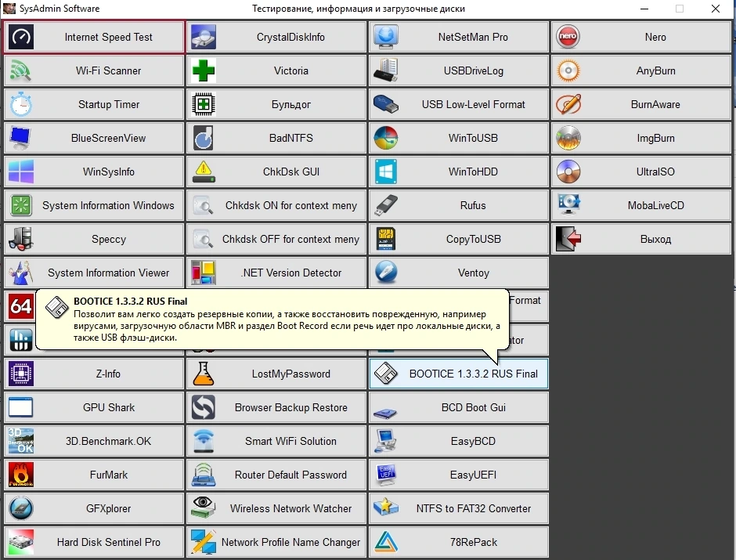Click the WinSysInfo Windows logo icon
The height and width of the screenshot is (560, 736).
pyautogui.click(x=21, y=172)
